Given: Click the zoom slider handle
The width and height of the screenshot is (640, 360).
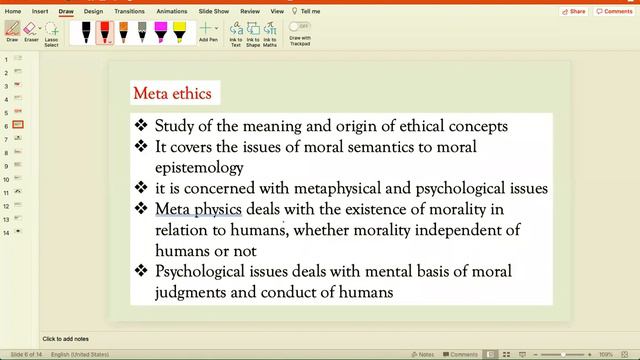Looking at the screenshot, I should [x=563, y=355].
